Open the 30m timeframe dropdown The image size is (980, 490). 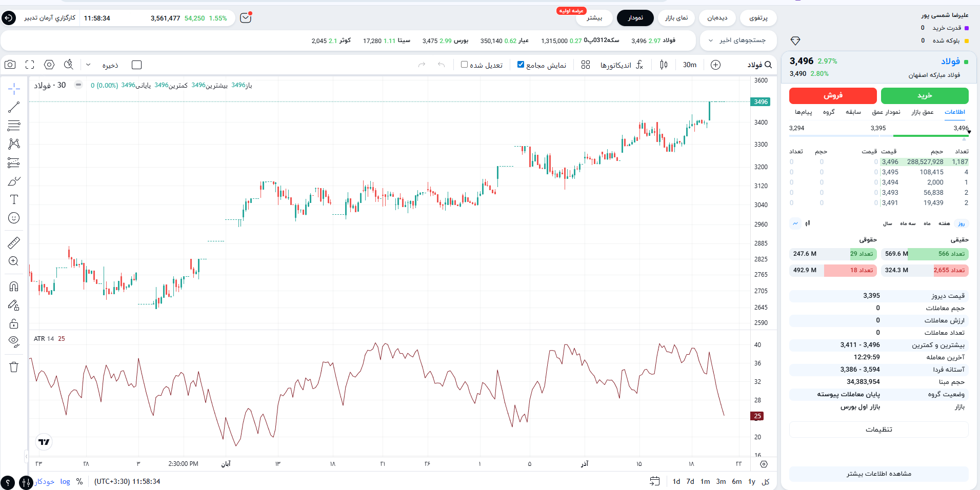click(690, 65)
